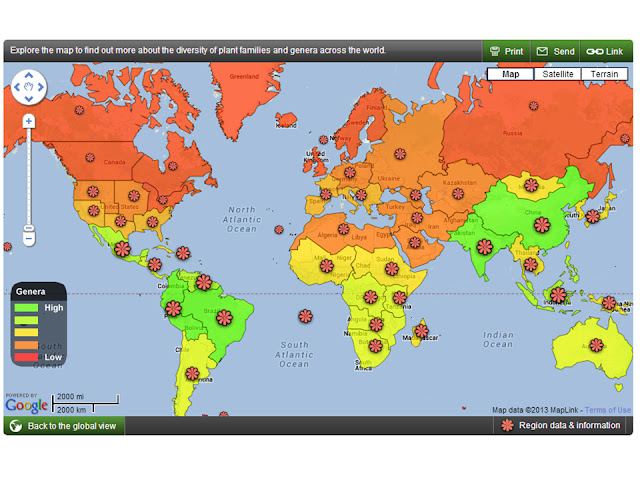
Task: Select the flower marker near Iceland and Norway
Action: coord(323,140)
